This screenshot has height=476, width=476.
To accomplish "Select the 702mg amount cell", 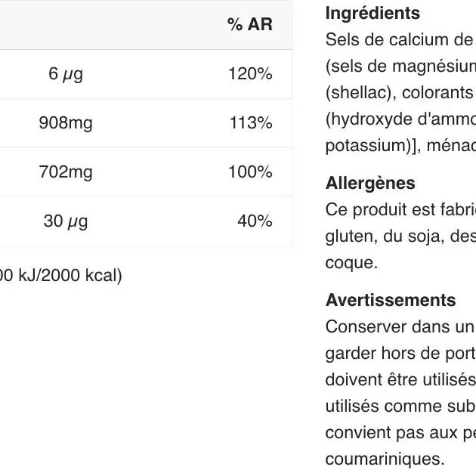I will 66,172.
